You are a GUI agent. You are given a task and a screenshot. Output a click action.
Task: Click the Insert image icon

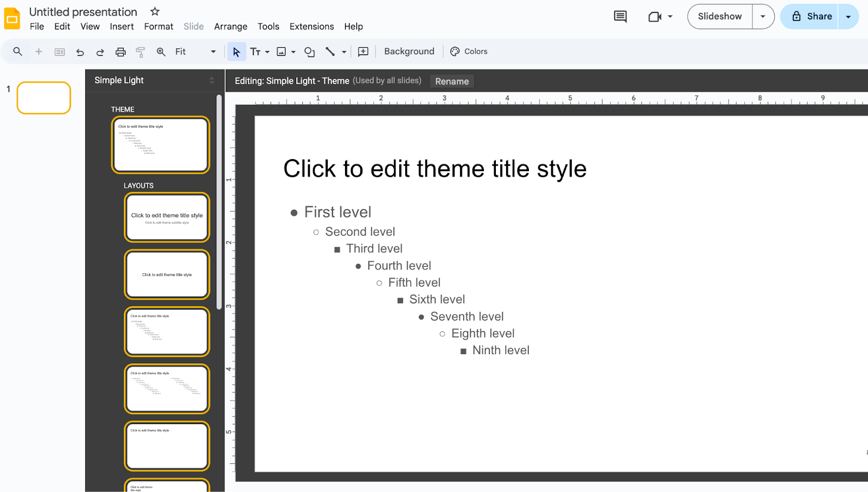280,51
